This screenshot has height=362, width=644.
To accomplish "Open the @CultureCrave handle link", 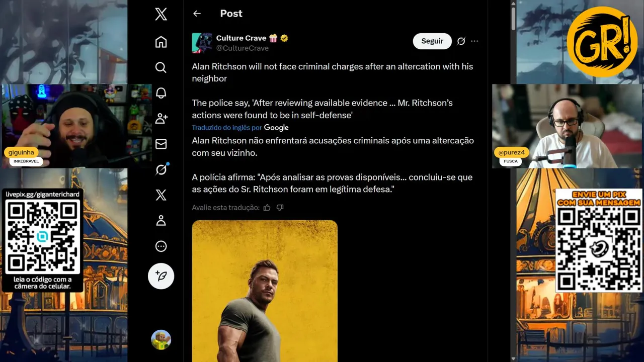I will [x=242, y=48].
